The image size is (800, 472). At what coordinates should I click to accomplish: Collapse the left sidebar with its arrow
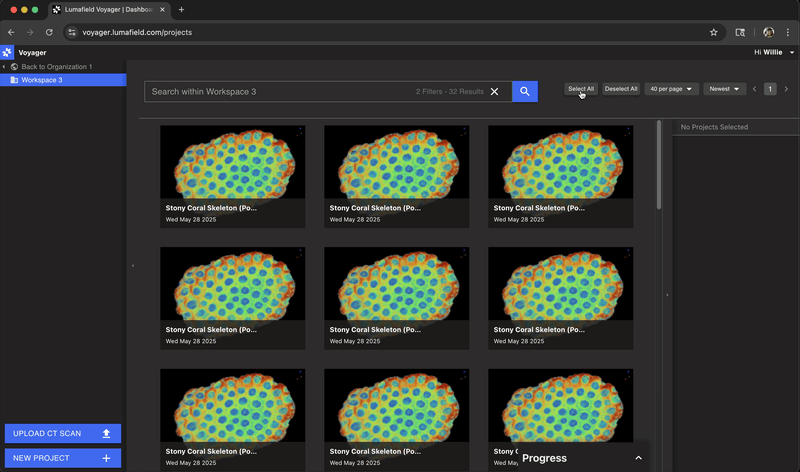(x=133, y=265)
